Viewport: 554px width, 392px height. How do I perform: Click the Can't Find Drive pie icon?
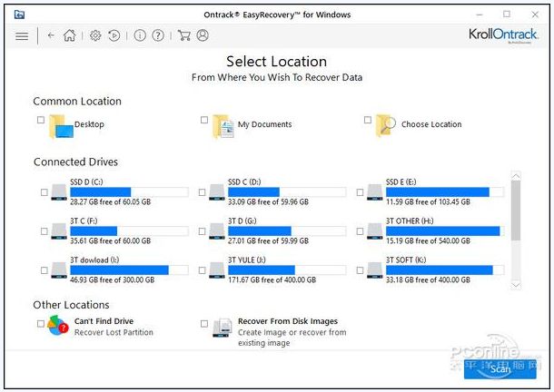coord(58,326)
